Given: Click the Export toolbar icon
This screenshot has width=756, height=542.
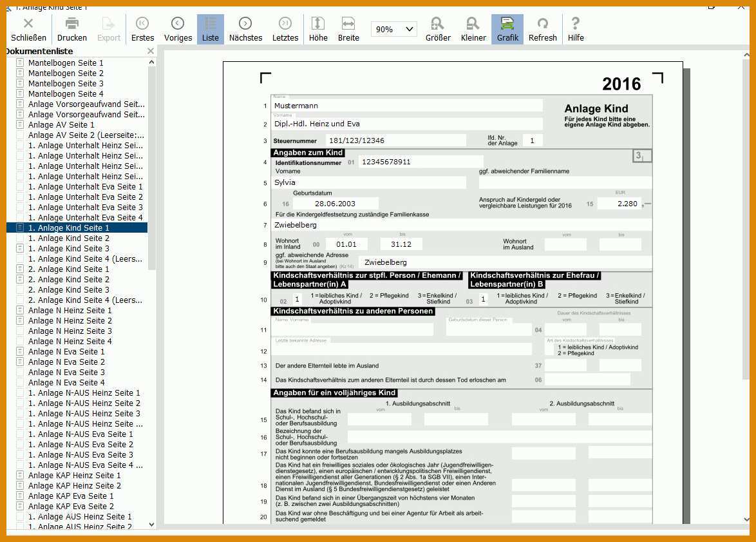Looking at the screenshot, I should (x=108, y=30).
